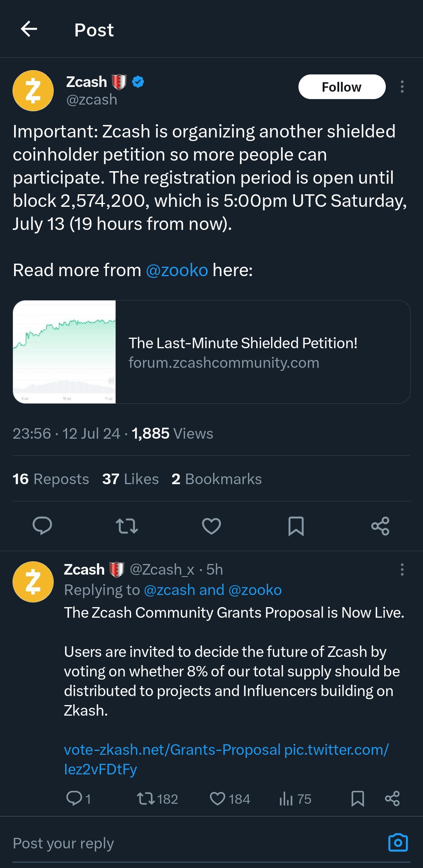This screenshot has width=423, height=868.
Task: Open the Zcash profile picture on main post
Action: 33,90
